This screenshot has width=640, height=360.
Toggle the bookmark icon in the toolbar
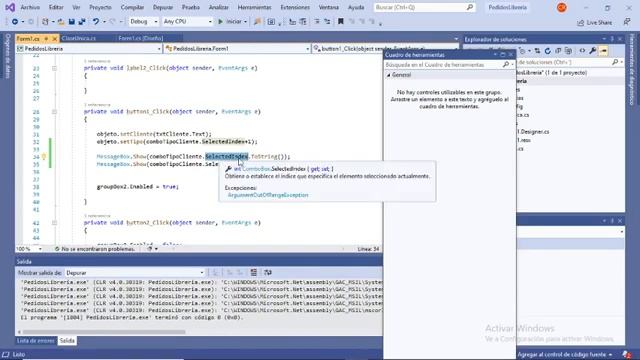(x=340, y=22)
